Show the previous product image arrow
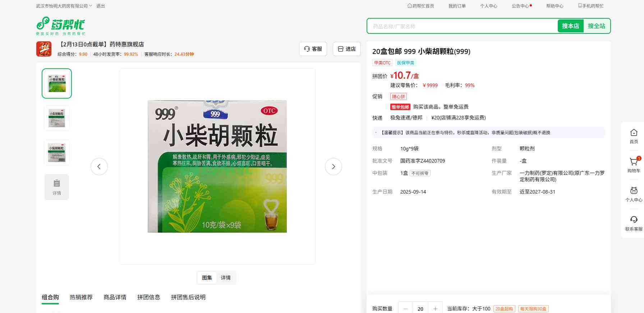Screen dimensions: 644x313 point(99,167)
